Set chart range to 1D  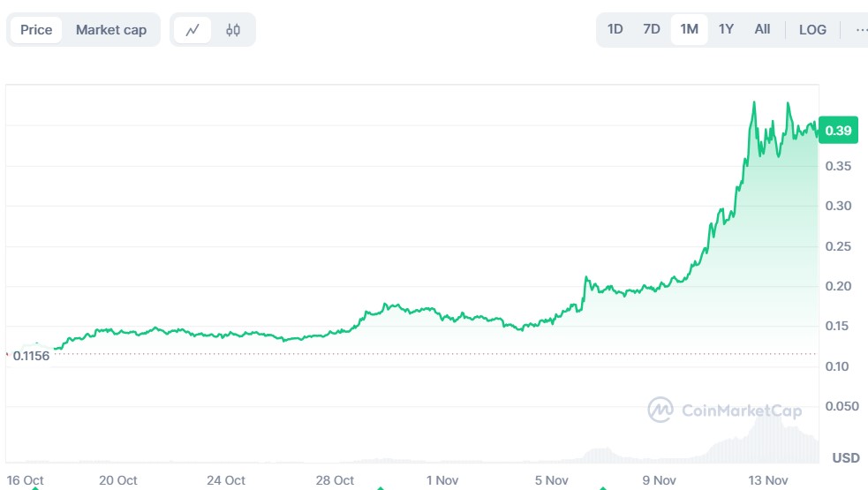tap(615, 30)
